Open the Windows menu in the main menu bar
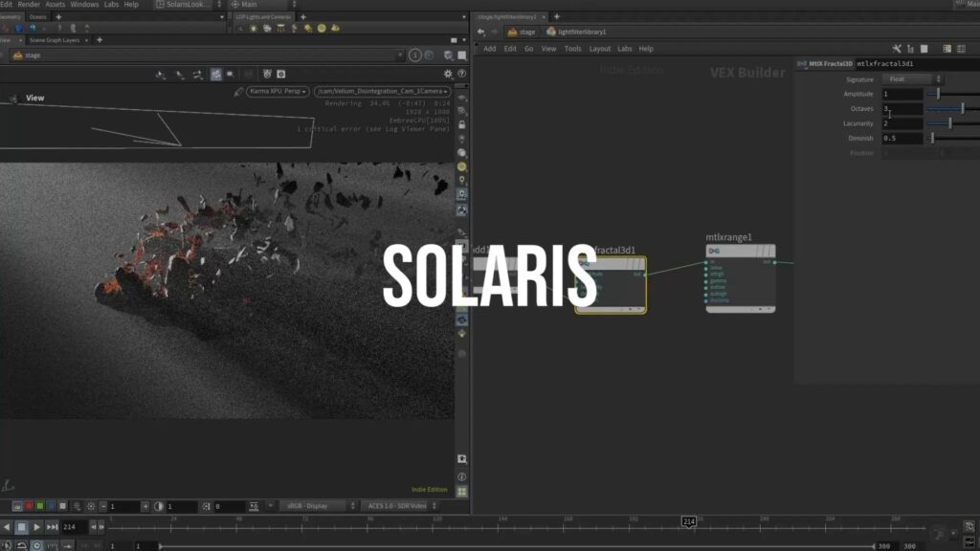 pyautogui.click(x=84, y=5)
